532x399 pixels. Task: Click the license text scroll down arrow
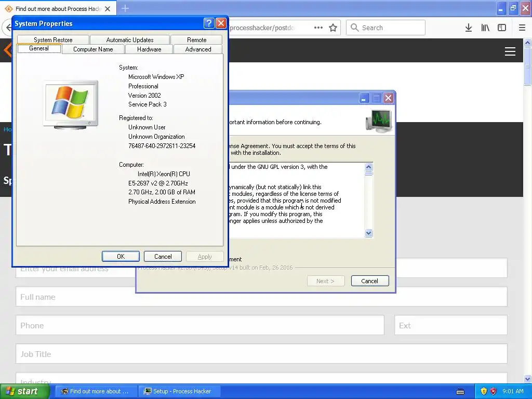click(x=368, y=233)
